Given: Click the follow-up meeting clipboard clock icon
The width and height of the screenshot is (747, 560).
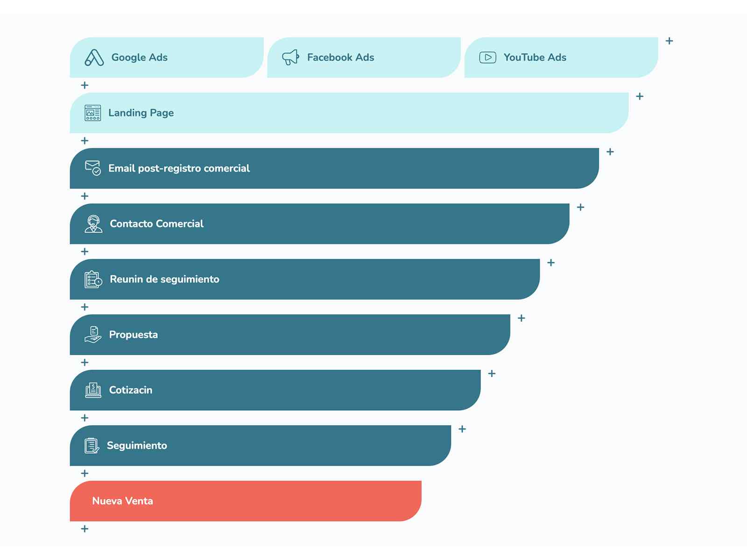Looking at the screenshot, I should [x=93, y=279].
